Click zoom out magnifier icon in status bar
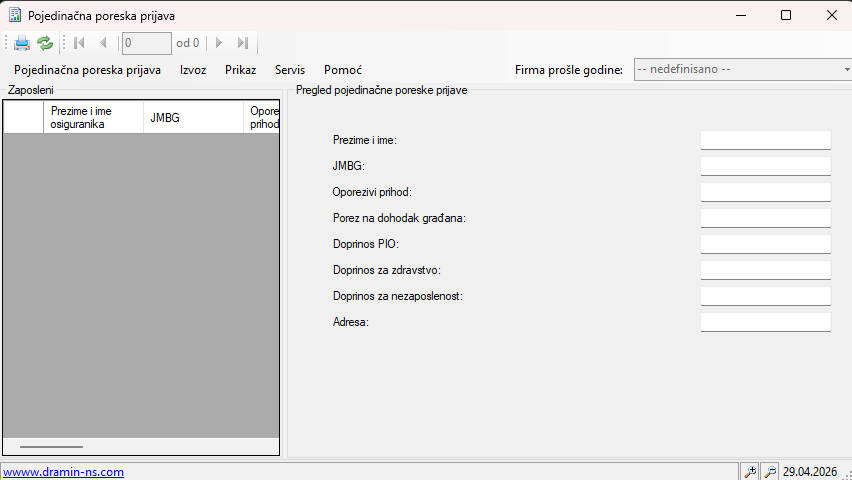This screenshot has height=480, width=852. [770, 472]
